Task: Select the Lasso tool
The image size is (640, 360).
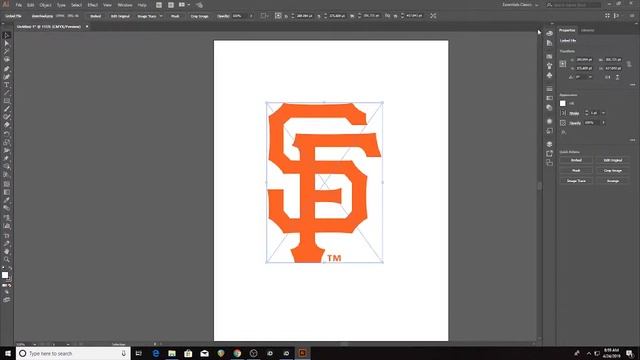Action: point(7,60)
